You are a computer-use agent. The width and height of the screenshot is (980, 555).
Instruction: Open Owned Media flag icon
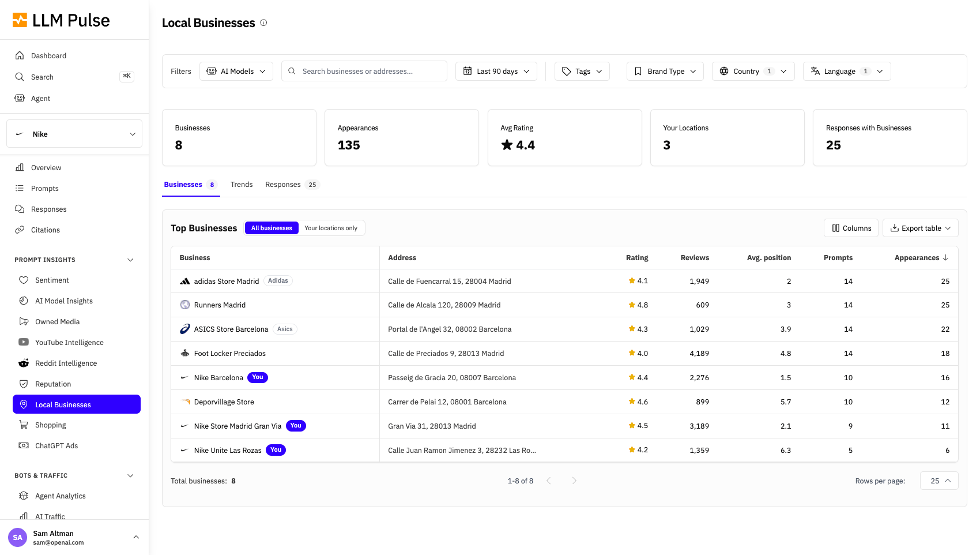pos(24,321)
